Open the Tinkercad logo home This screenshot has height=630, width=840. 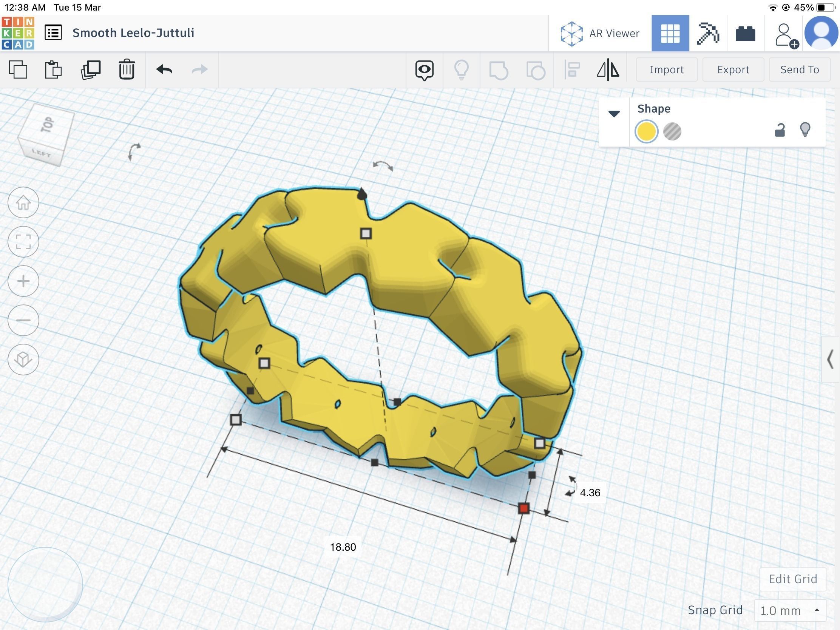[18, 33]
